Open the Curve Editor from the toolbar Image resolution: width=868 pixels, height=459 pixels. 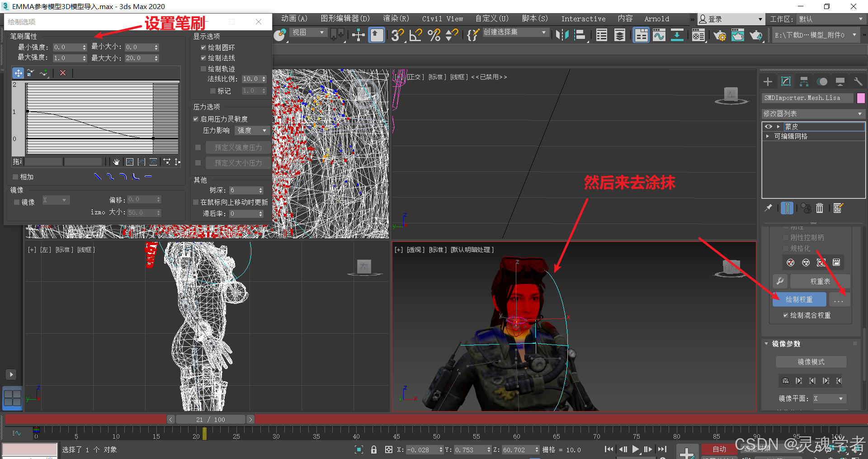pyautogui.click(x=659, y=35)
